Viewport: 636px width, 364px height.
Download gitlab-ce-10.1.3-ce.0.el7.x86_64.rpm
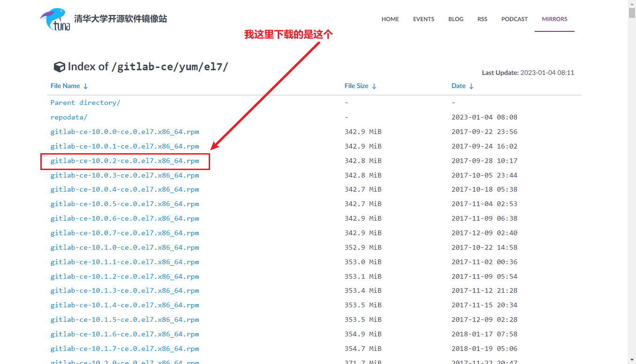[x=125, y=290]
